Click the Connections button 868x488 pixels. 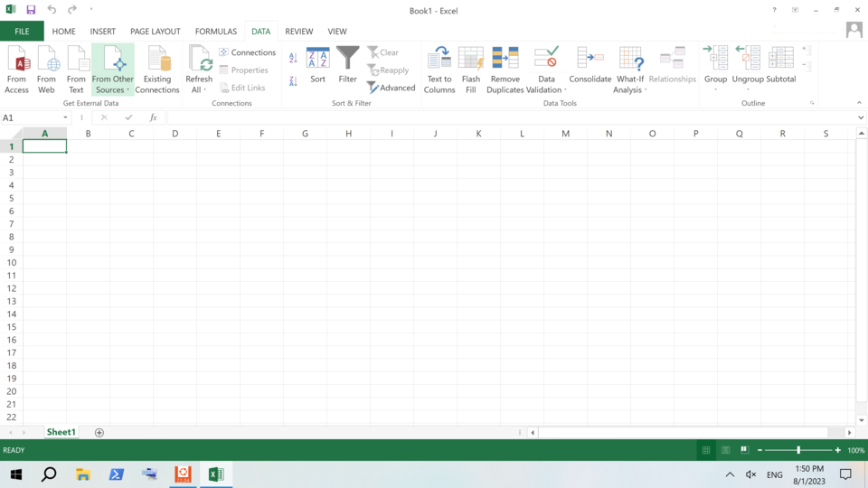pos(248,52)
